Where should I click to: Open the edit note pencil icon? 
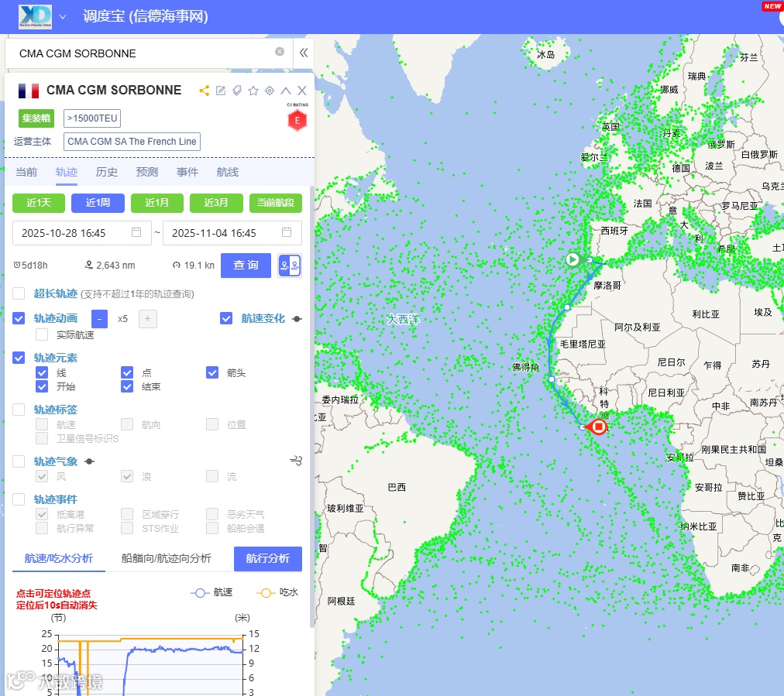pos(221,91)
